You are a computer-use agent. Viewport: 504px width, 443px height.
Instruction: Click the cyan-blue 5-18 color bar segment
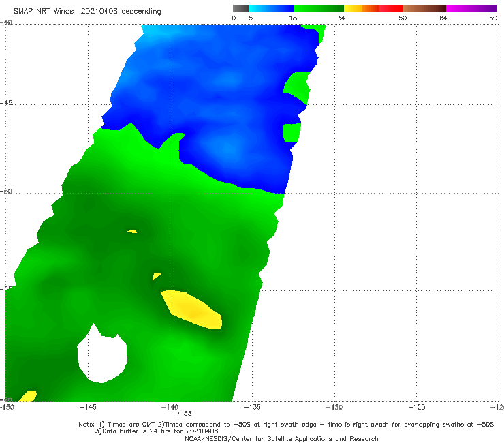tap(272, 8)
